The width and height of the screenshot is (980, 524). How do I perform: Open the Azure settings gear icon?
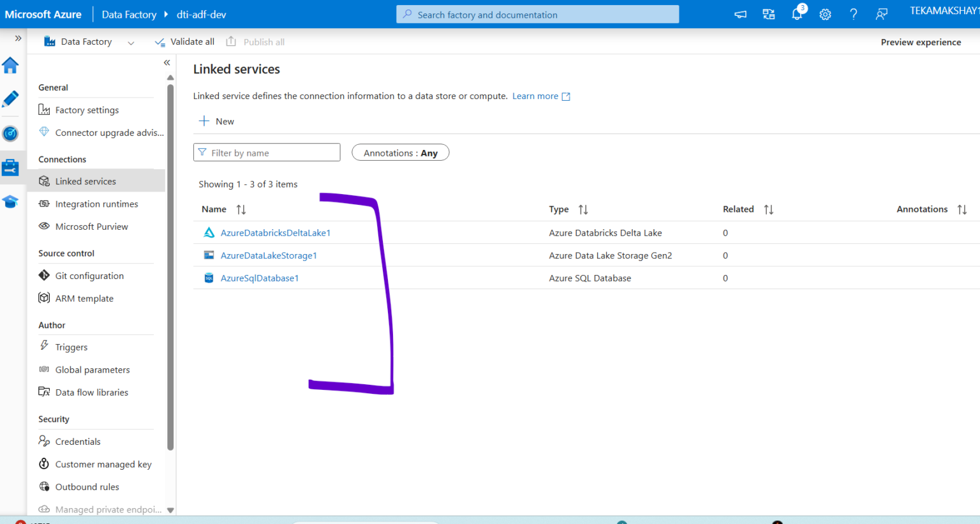pos(825,14)
